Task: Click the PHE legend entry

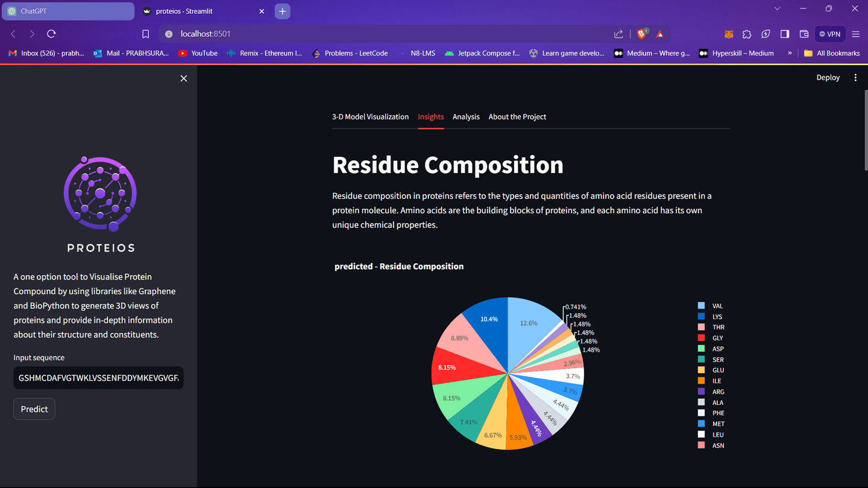Action: click(711, 413)
